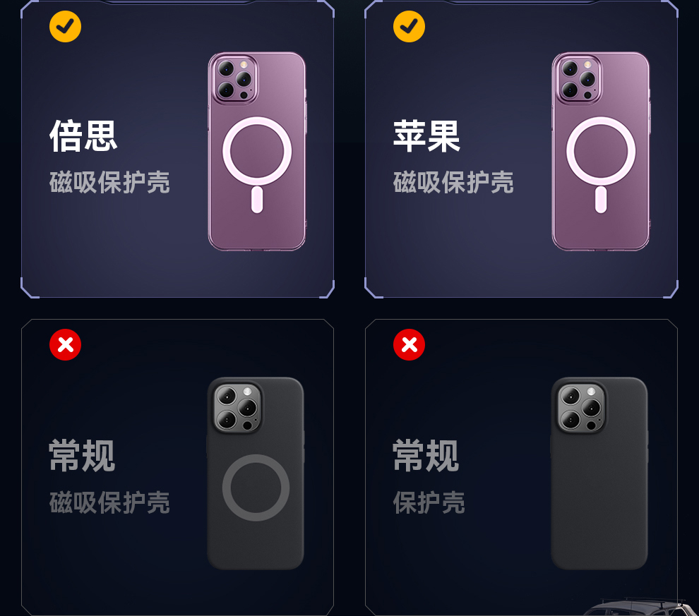Click the gray magnetic ring on the black case
Screen dimensions: 699x616
point(256,488)
